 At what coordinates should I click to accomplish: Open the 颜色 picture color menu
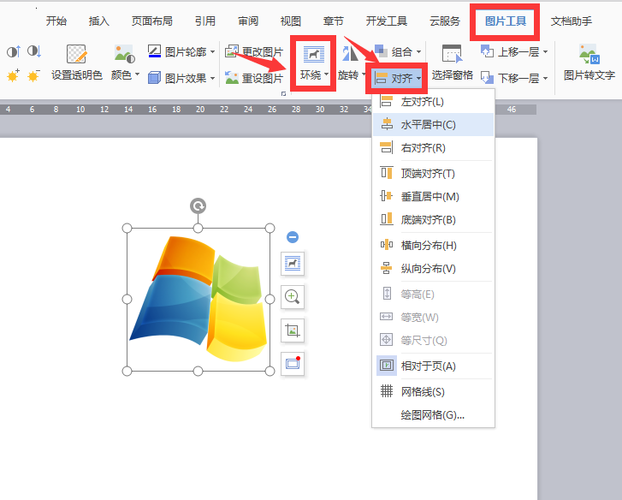tap(125, 63)
